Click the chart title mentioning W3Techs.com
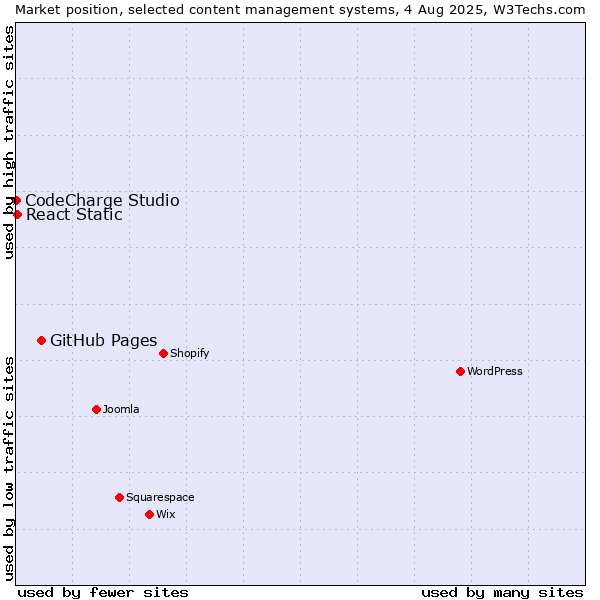This screenshot has height=600, width=600. [300, 10]
